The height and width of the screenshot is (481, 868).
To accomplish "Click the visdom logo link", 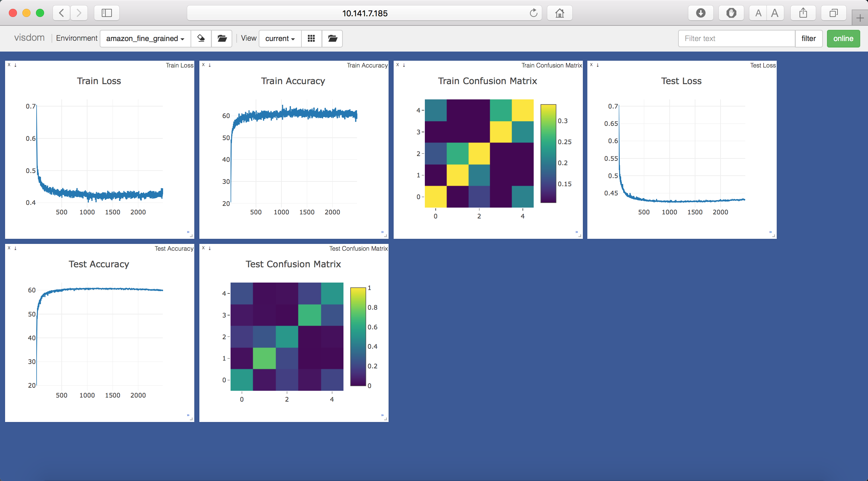I will (29, 38).
